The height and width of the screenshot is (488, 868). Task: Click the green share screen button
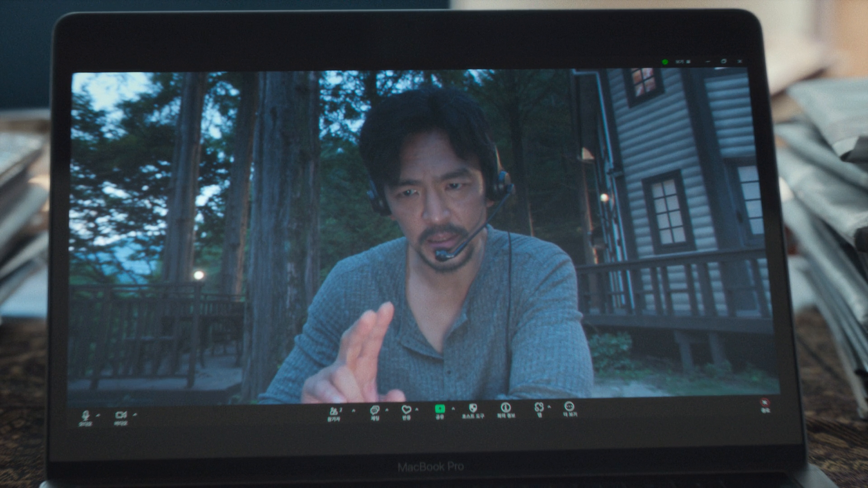439,409
